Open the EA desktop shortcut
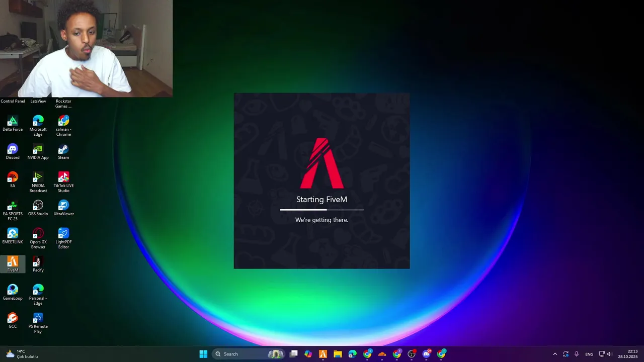Screen dimensions: 644x362 [13, 180]
